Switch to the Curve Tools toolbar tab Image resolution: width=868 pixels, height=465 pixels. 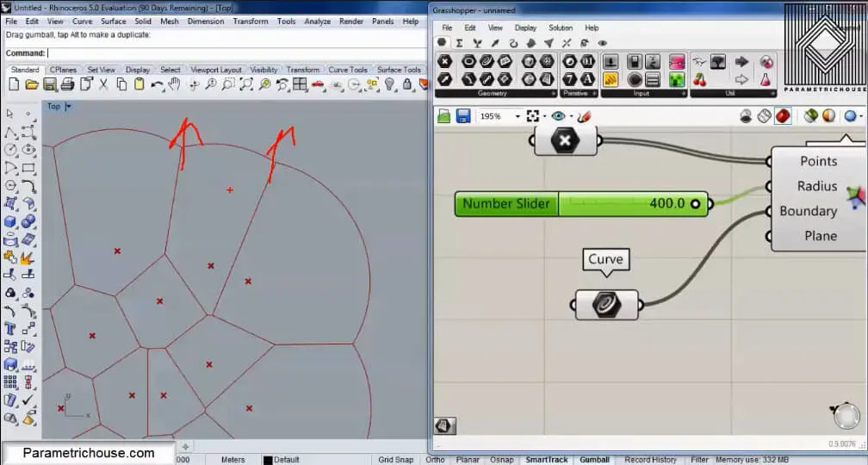(348, 70)
